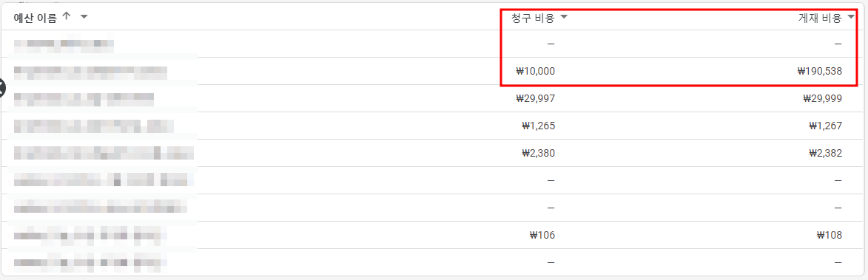Screen dimensions: 868x280
Task: Click the ₩2,382 served cost value
Action: pyautogui.click(x=825, y=153)
